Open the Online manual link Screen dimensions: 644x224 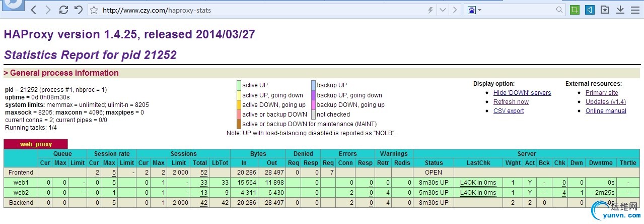(606, 111)
